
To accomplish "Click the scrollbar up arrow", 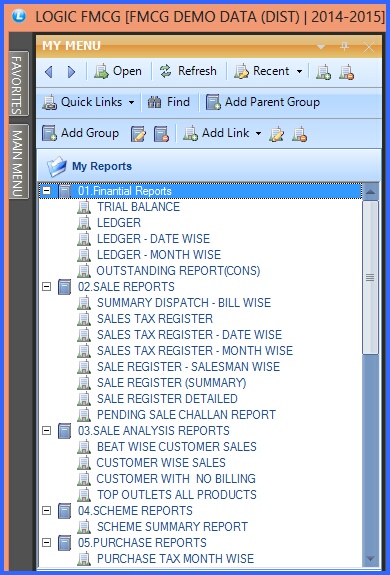I will click(370, 192).
